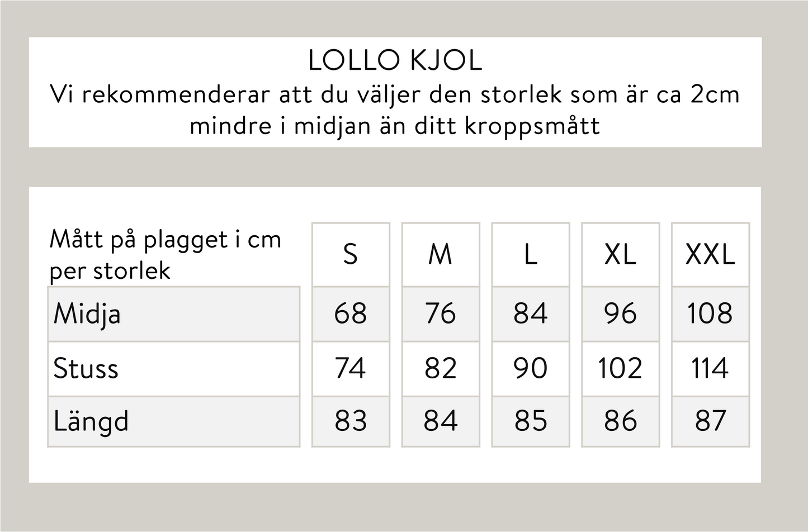Image resolution: width=808 pixels, height=532 pixels.
Task: Click the LOLLO KJOL title
Action: point(395,60)
